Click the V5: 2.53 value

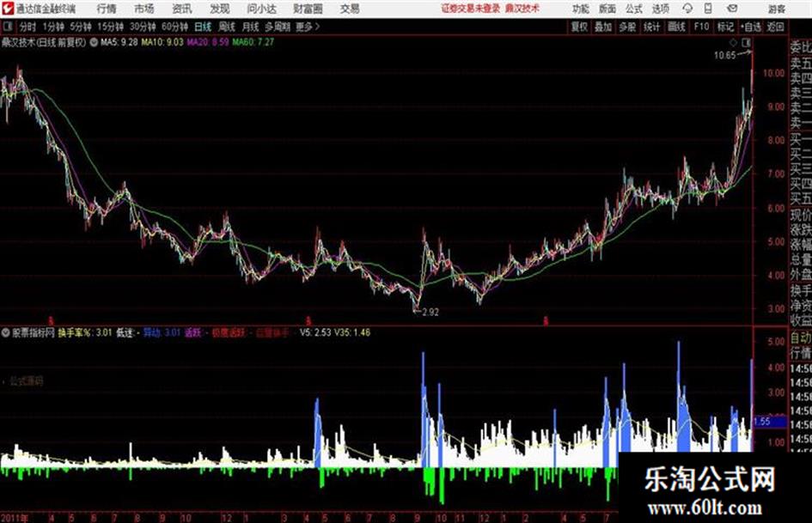coord(315,332)
